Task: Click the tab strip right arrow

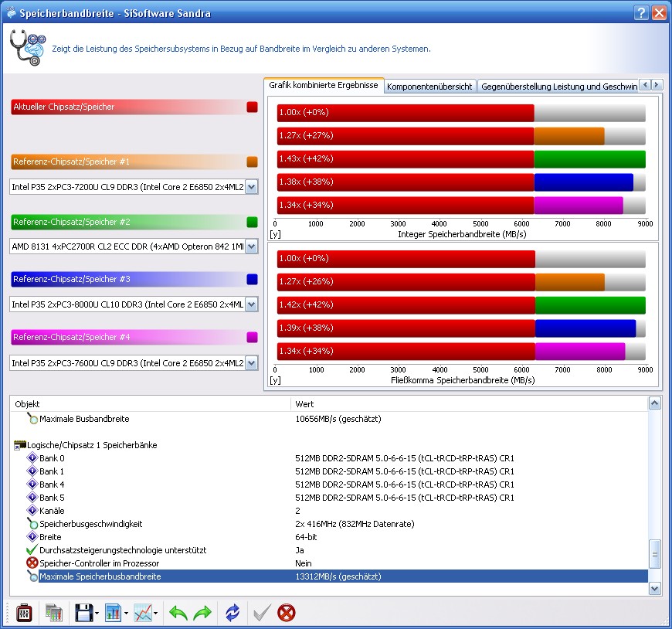Action: pos(656,85)
